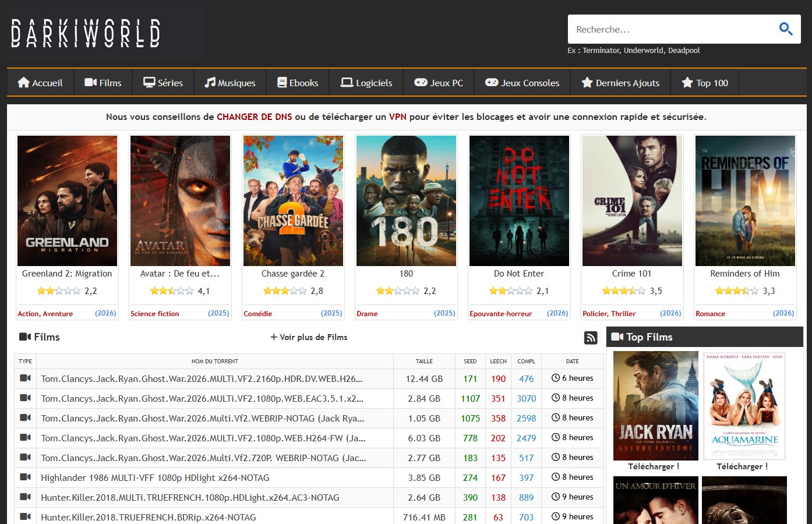Open the Musiques section
Image resolution: width=812 pixels, height=524 pixels.
[230, 83]
